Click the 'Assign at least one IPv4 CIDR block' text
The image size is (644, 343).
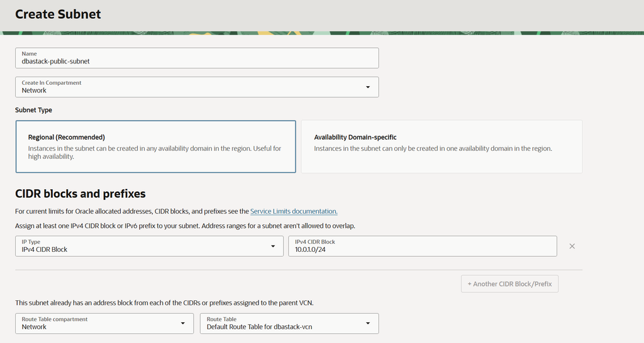tap(186, 226)
